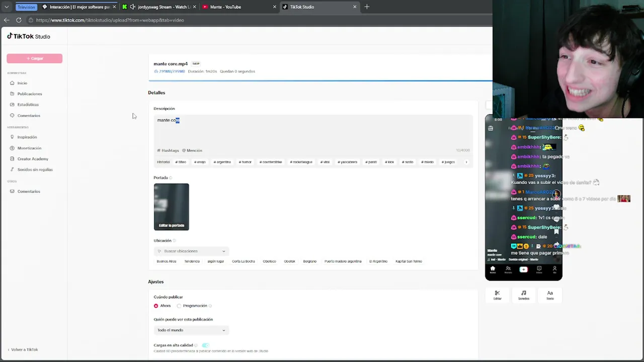Click the Cargar upload button
The height and width of the screenshot is (362, 644).
pos(34,58)
